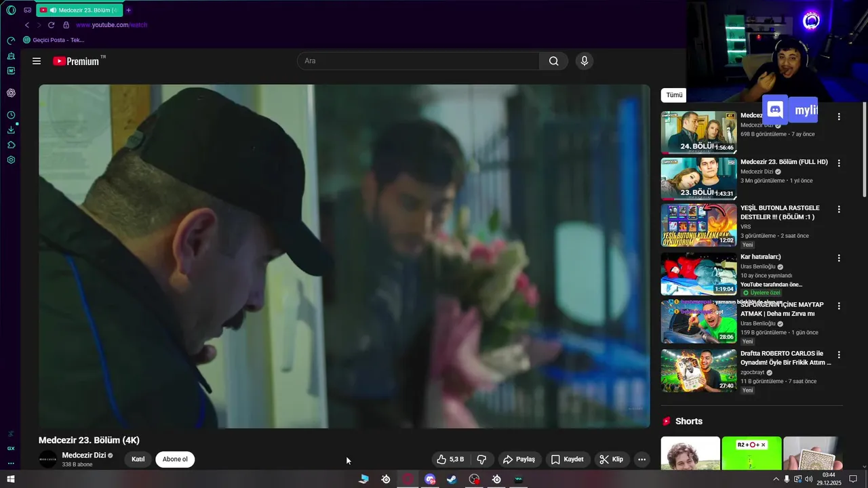
Task: Click the Ara search field
Action: pyautogui.click(x=418, y=61)
